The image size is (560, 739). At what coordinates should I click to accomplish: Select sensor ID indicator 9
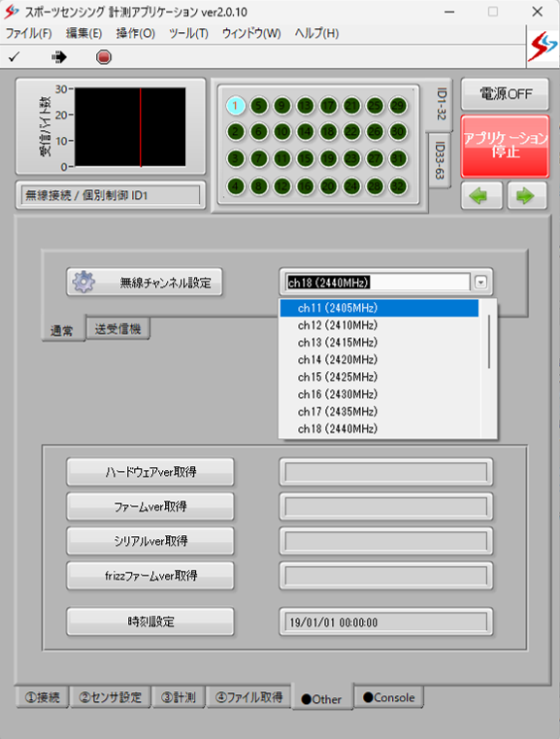pos(281,106)
